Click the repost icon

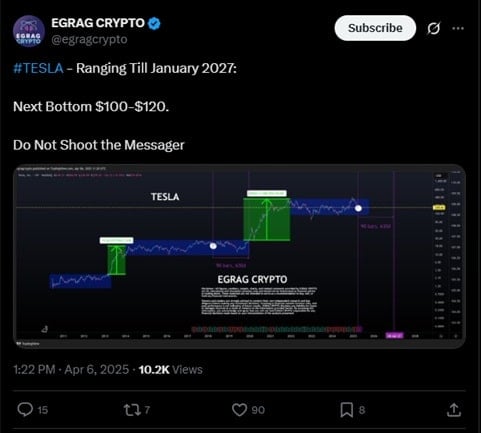point(132,410)
